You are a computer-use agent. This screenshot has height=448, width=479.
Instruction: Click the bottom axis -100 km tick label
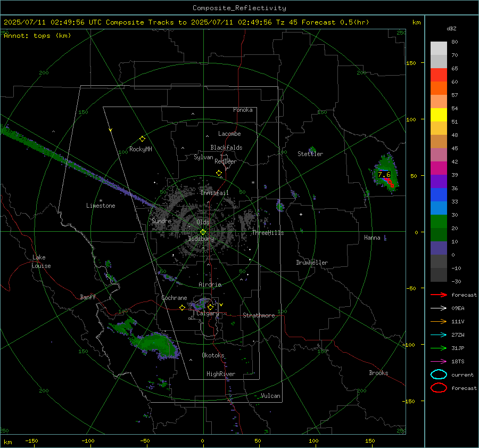[88, 441]
